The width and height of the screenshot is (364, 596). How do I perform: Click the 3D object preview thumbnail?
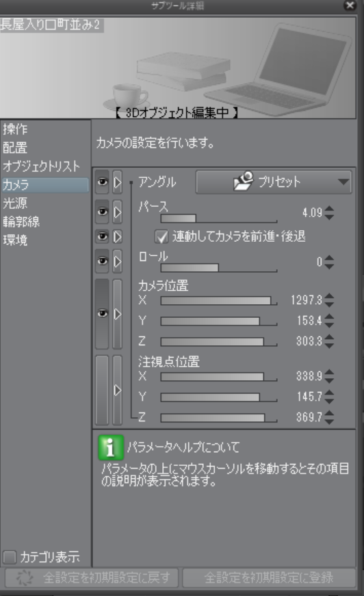click(x=178, y=68)
